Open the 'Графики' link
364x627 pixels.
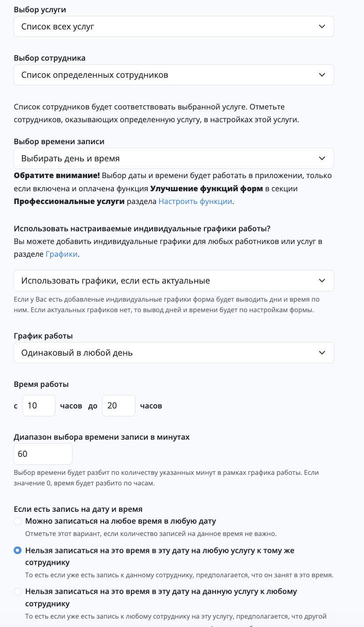click(x=62, y=254)
